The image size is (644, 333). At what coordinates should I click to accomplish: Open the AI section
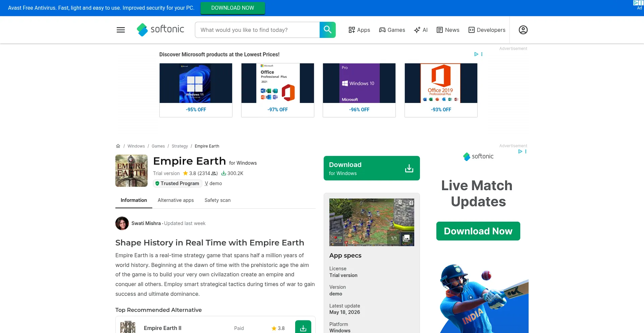421,30
